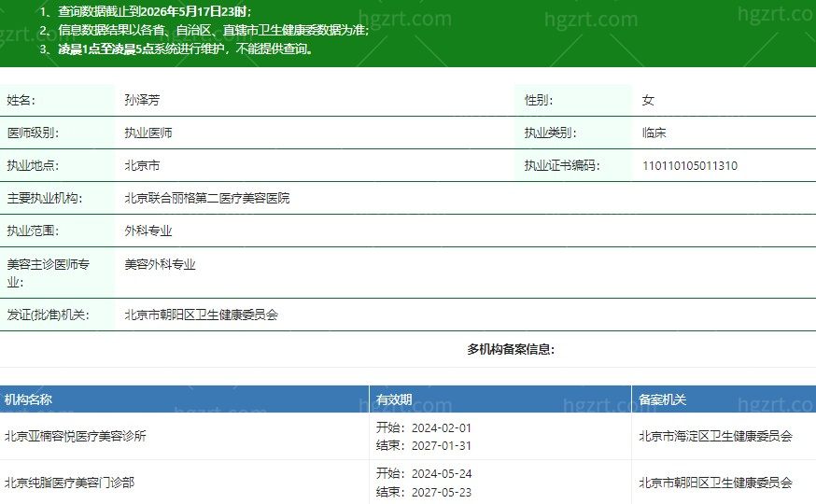
Task: Click the 执业地点 label
Action: click(33, 165)
